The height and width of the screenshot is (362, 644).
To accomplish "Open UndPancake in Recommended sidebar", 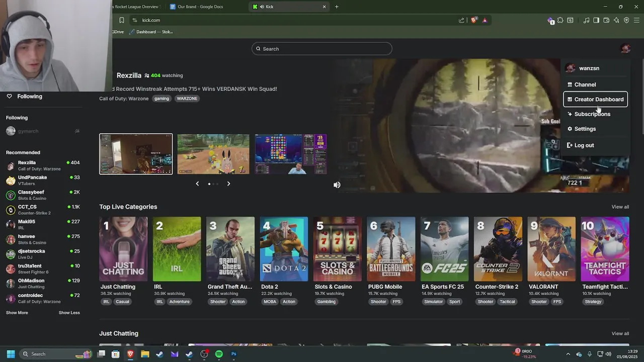I will pos(43,180).
